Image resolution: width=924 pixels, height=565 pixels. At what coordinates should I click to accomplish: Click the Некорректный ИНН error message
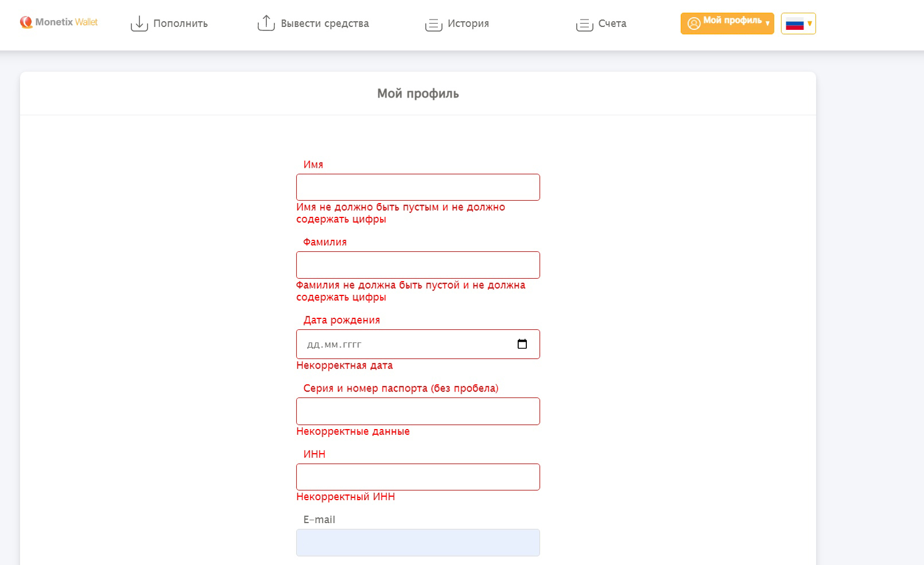coord(345,497)
